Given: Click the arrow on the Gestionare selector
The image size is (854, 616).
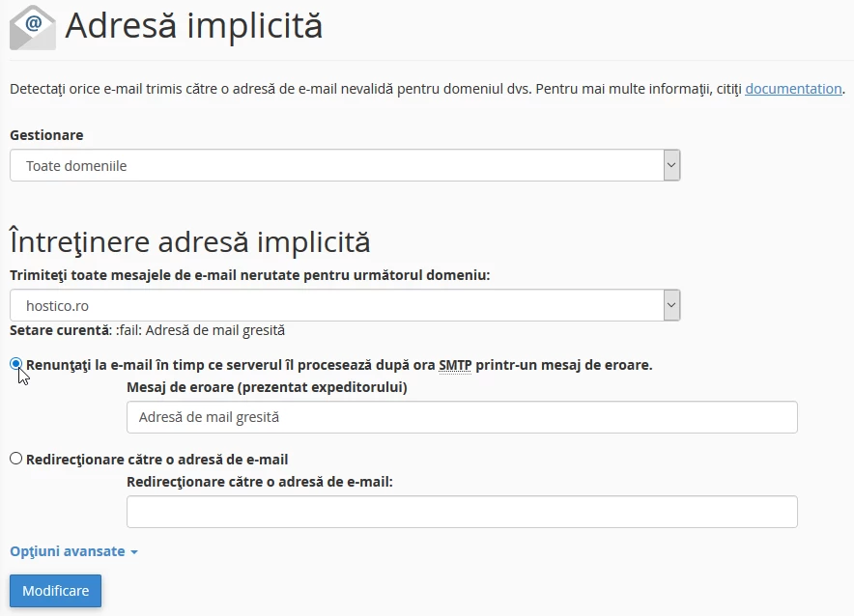Looking at the screenshot, I should point(670,164).
